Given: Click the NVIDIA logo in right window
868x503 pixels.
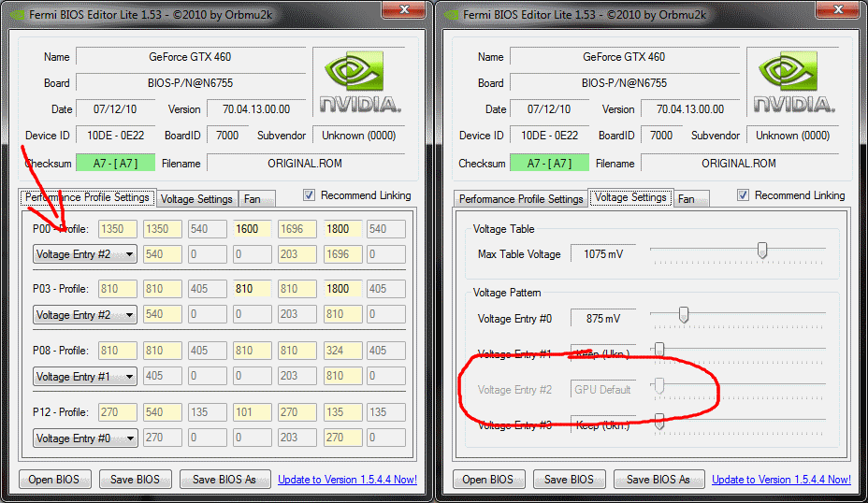Looking at the screenshot, I should click(794, 81).
